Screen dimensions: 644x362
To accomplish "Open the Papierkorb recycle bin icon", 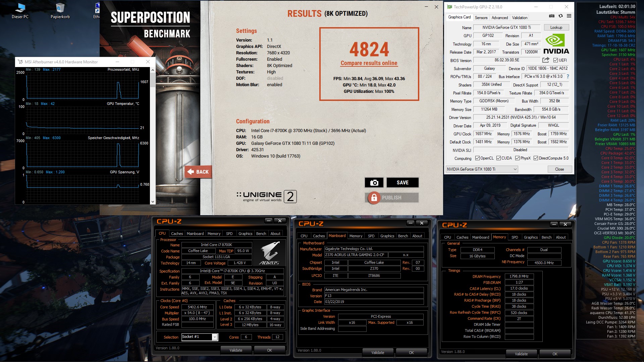I will 60,11.
